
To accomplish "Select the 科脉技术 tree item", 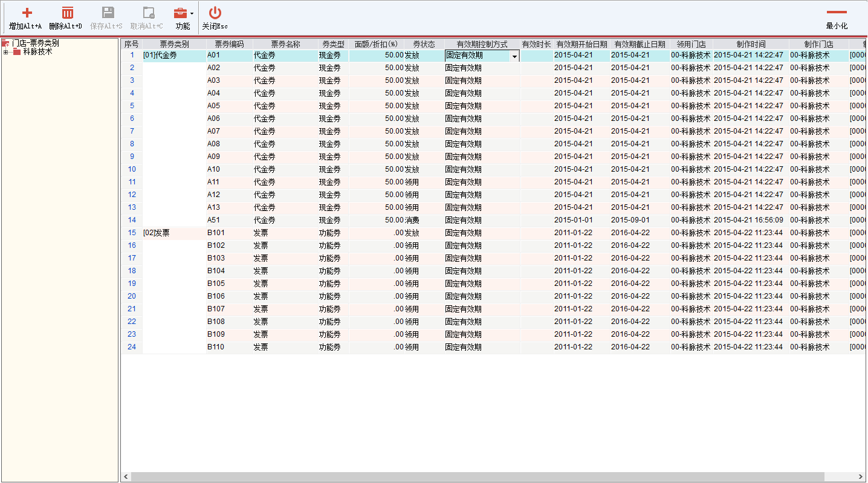I will pyautogui.click(x=37, y=52).
